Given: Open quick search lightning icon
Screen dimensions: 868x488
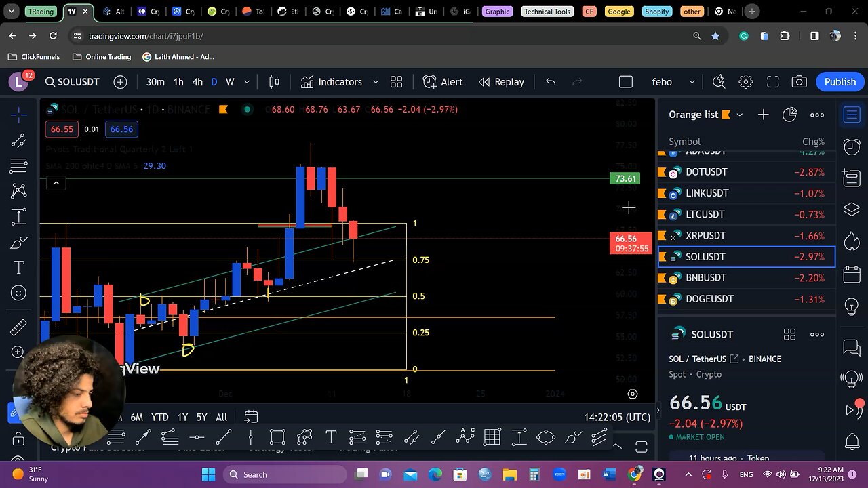Looking at the screenshot, I should (719, 82).
